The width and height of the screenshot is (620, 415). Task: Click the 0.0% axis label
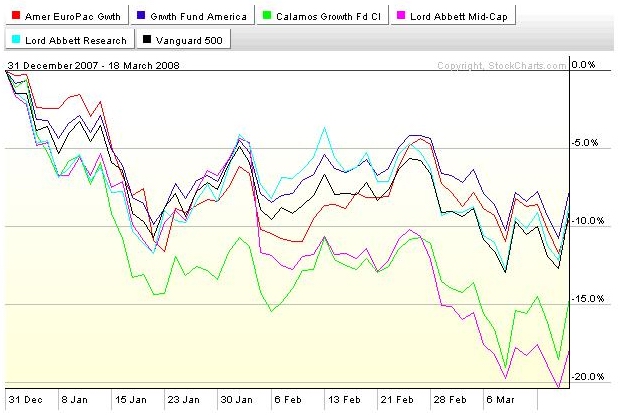tap(583, 64)
